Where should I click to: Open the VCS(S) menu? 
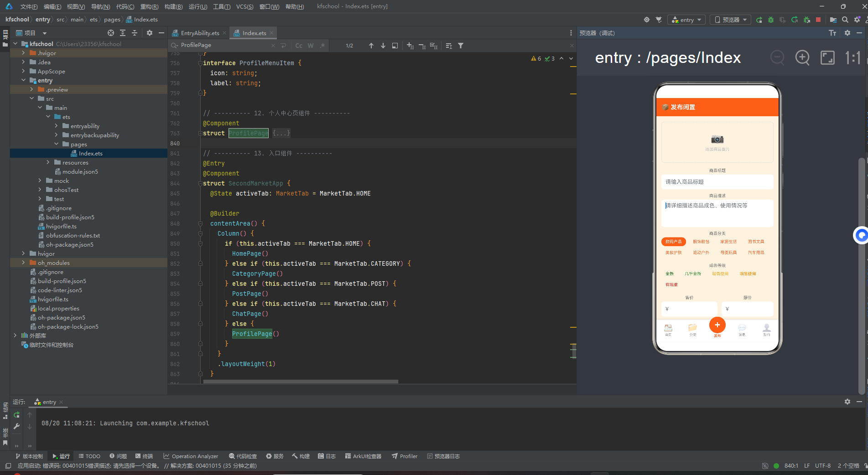pos(244,6)
